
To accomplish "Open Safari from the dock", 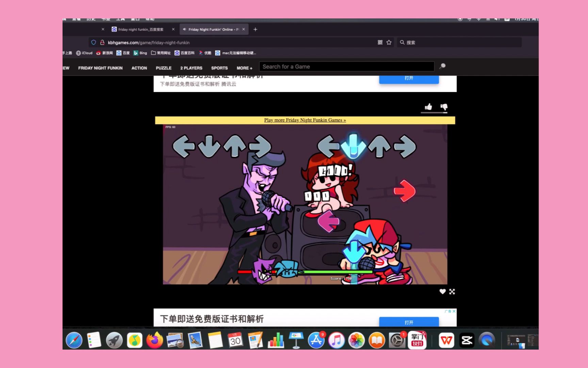I will click(74, 340).
